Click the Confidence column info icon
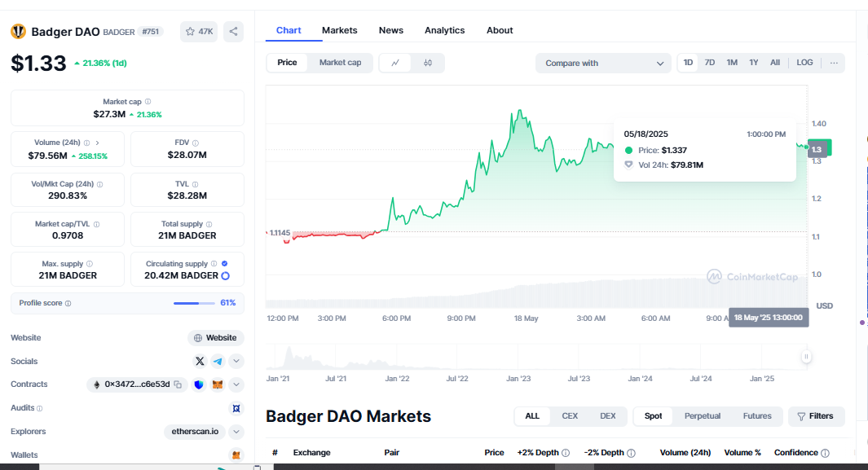Screen dimensions: 868x470 coord(825,453)
